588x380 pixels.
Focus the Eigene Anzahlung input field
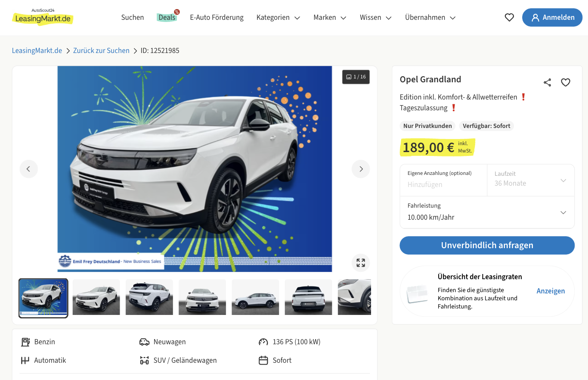[x=443, y=180]
